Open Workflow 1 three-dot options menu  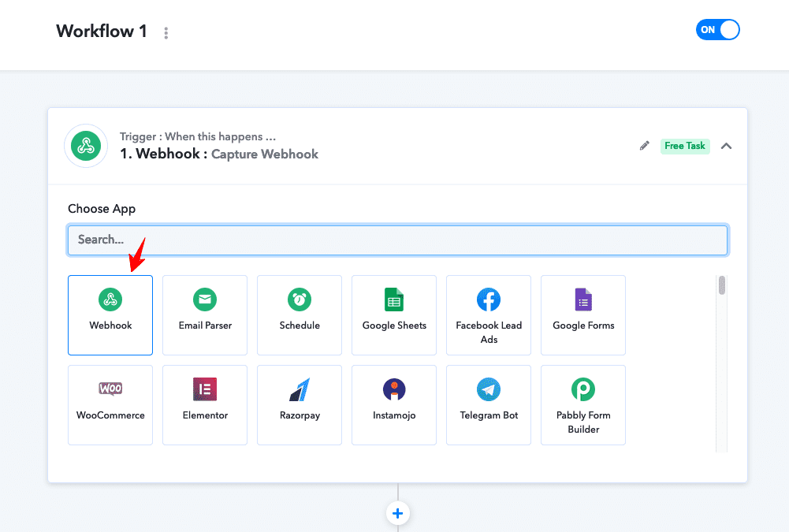166,33
